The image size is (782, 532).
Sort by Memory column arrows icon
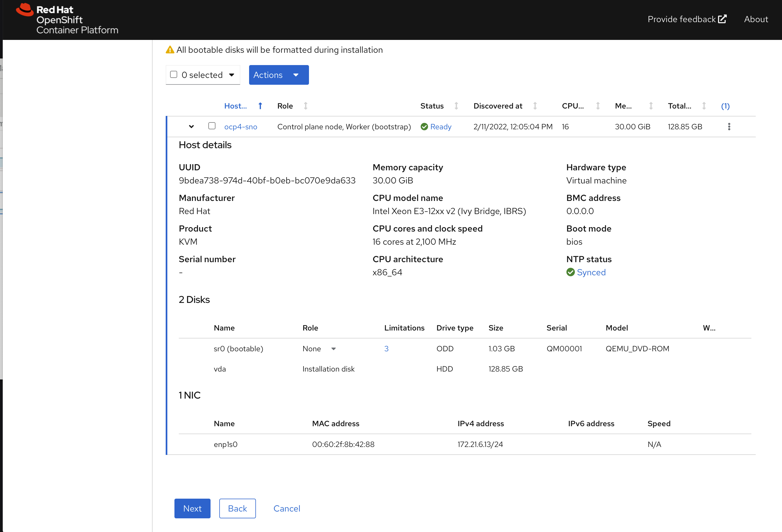(x=651, y=106)
